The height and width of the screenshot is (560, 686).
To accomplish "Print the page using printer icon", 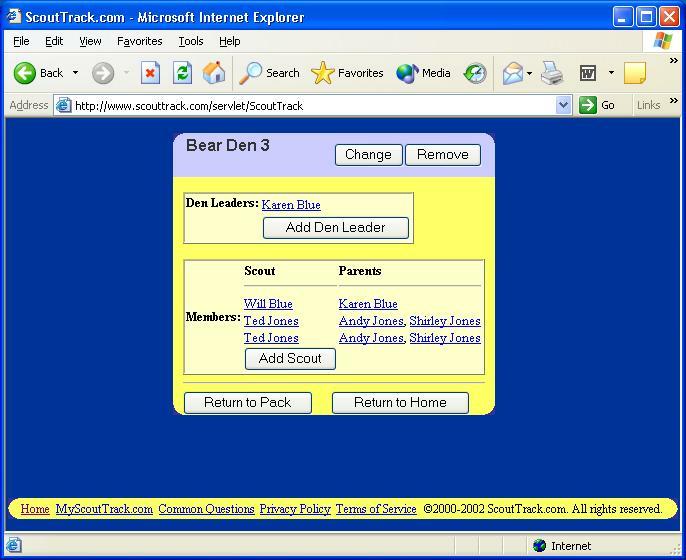I will coord(552,73).
